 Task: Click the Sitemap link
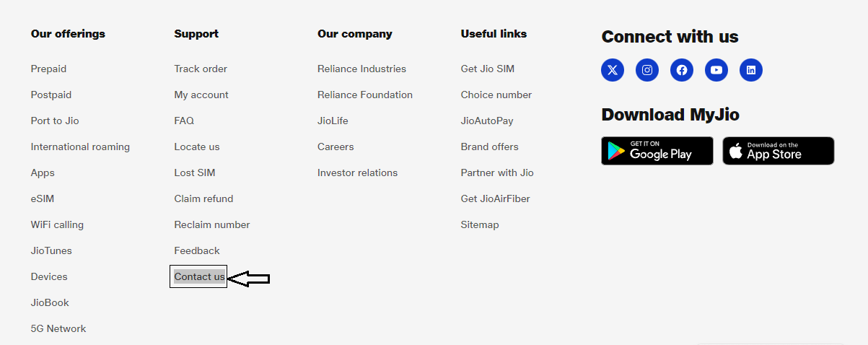(480, 224)
